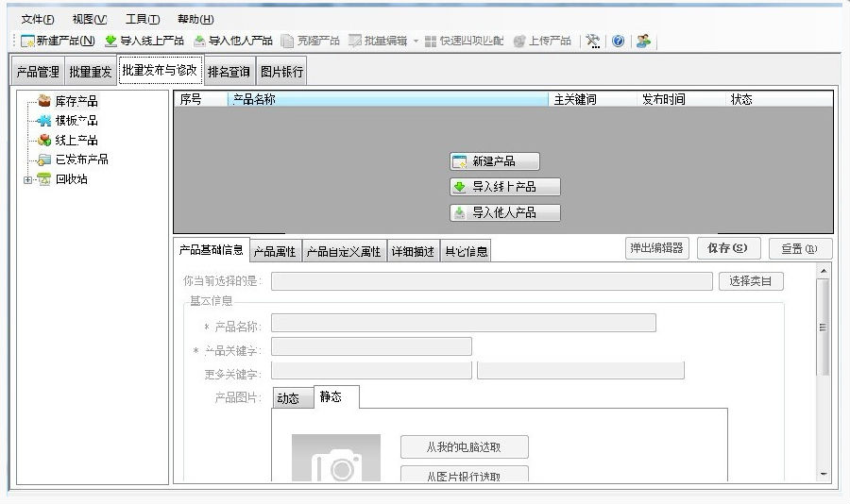Click the 克隆产品 toolbar icon
This screenshot has width=850, height=504.
pyautogui.click(x=287, y=42)
